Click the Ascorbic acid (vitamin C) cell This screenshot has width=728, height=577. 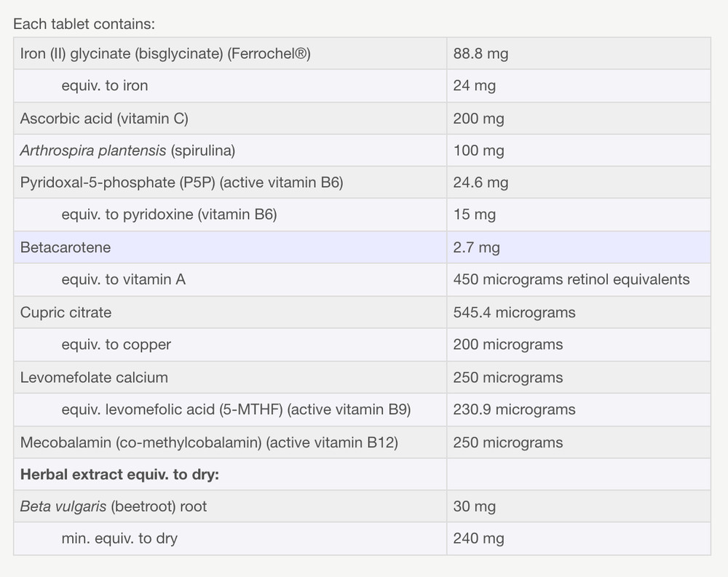pos(104,119)
